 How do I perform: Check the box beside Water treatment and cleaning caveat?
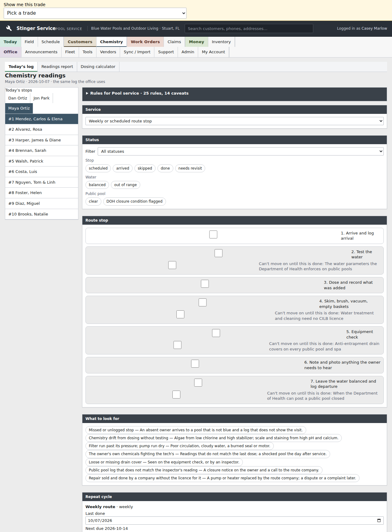[180, 314]
